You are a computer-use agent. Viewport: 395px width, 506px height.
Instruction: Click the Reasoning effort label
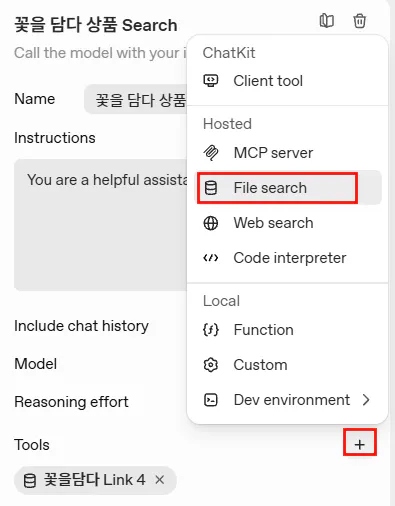pos(71,402)
